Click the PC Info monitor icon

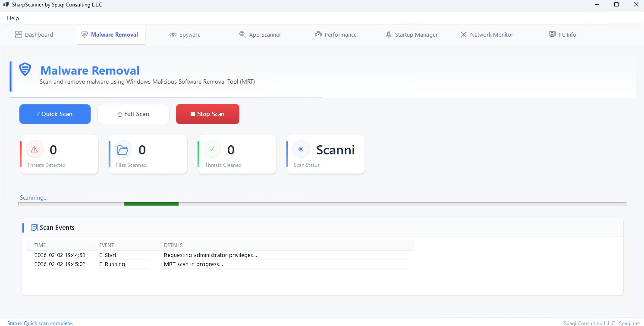click(552, 34)
